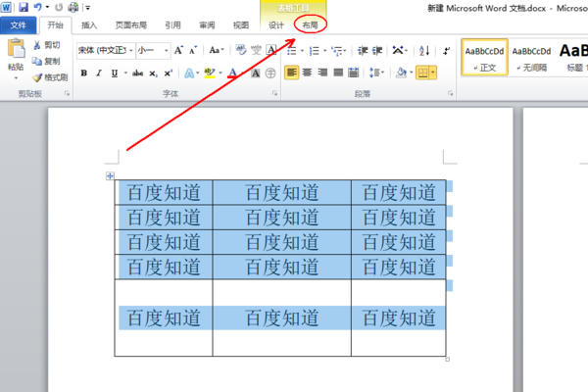The width and height of the screenshot is (588, 392).
Task: Open the Undo history dropdown arrow
Action: coord(47,7)
